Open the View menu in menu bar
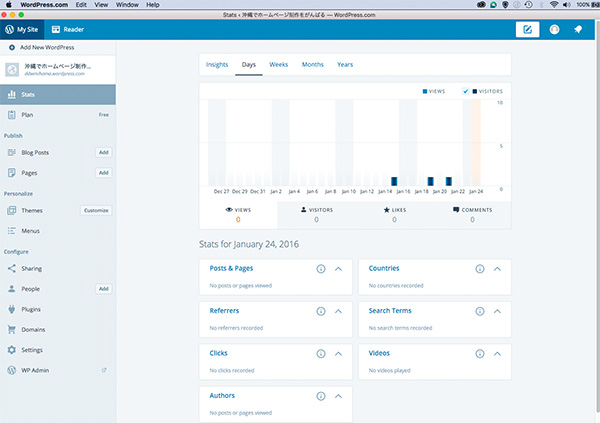This screenshot has height=423, width=600. (101, 5)
